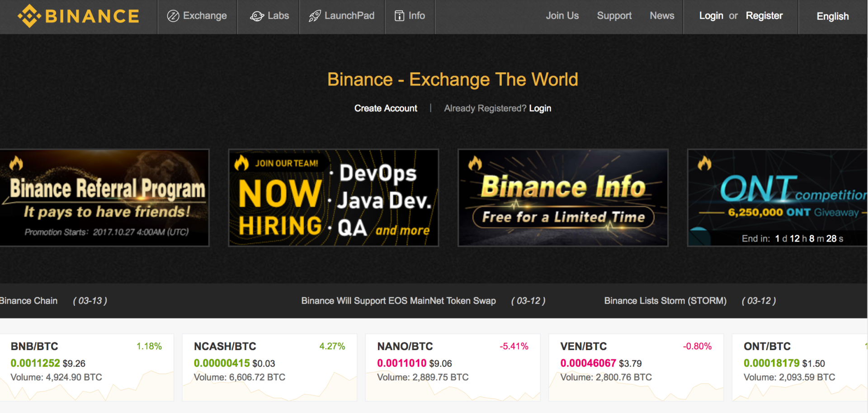Click flame icon on Referral Program banner
Screen dimensions: 868x413
(x=16, y=163)
